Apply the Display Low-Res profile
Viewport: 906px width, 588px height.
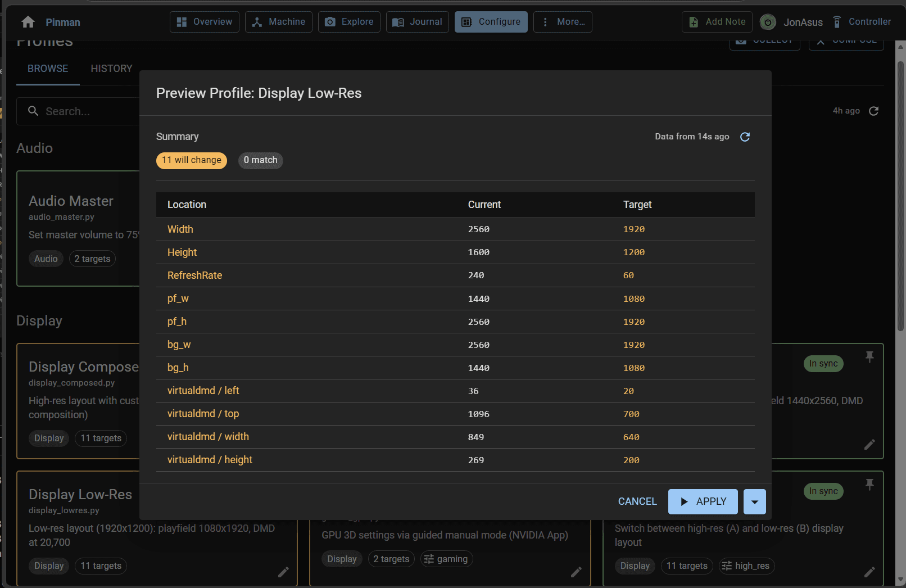click(703, 501)
